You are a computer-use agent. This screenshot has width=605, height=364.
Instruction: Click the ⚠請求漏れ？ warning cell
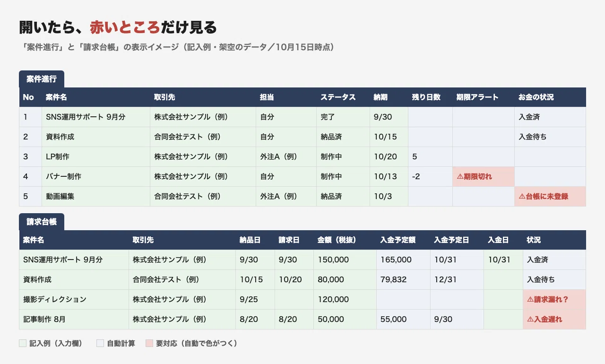[x=554, y=300]
